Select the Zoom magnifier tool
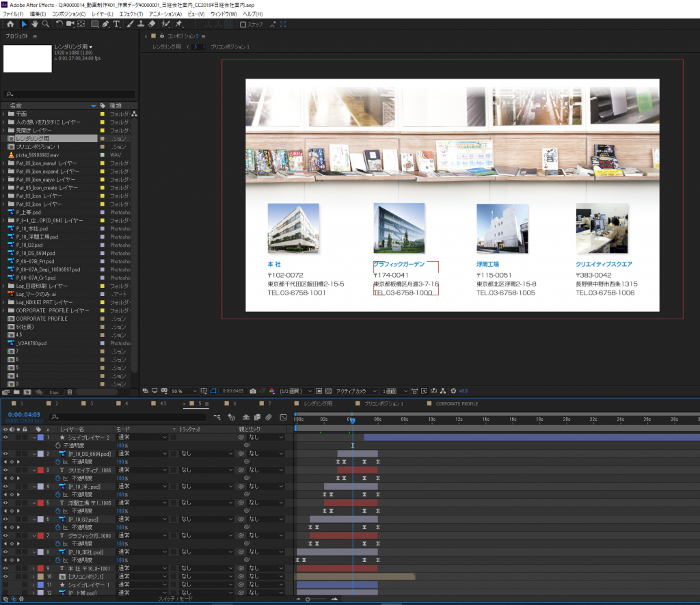This screenshot has width=700, height=605. pyautogui.click(x=46, y=24)
